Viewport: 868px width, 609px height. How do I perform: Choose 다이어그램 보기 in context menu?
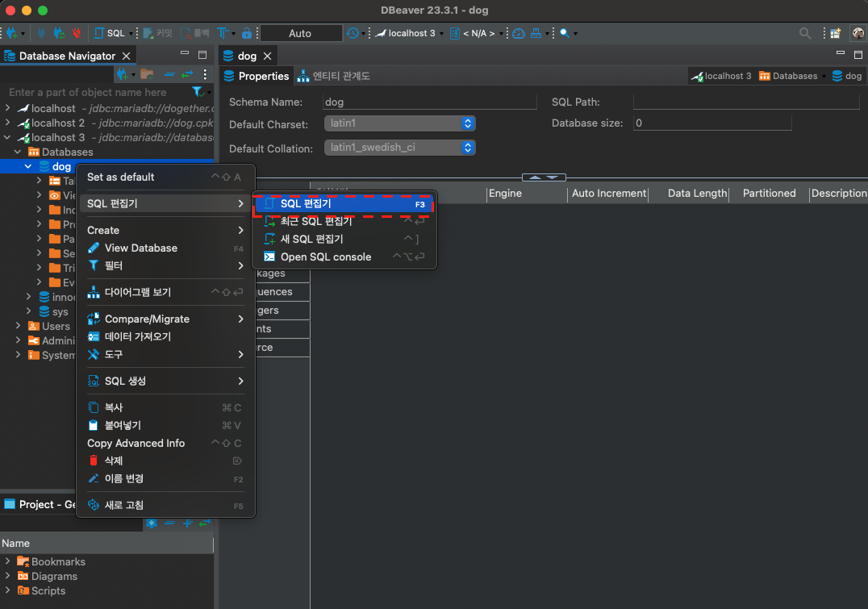click(165, 292)
